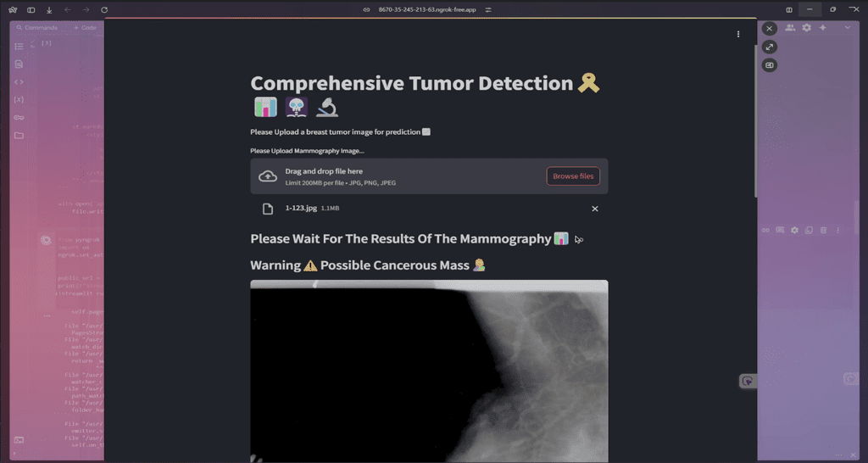Go back with the browser back arrow
Viewport: 868px width, 463px height.
click(x=68, y=10)
